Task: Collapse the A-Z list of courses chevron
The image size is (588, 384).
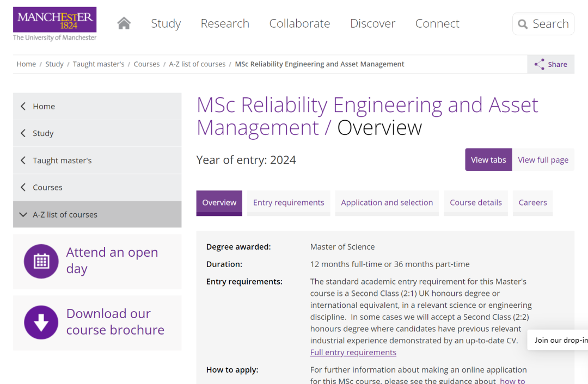Action: [x=23, y=215]
